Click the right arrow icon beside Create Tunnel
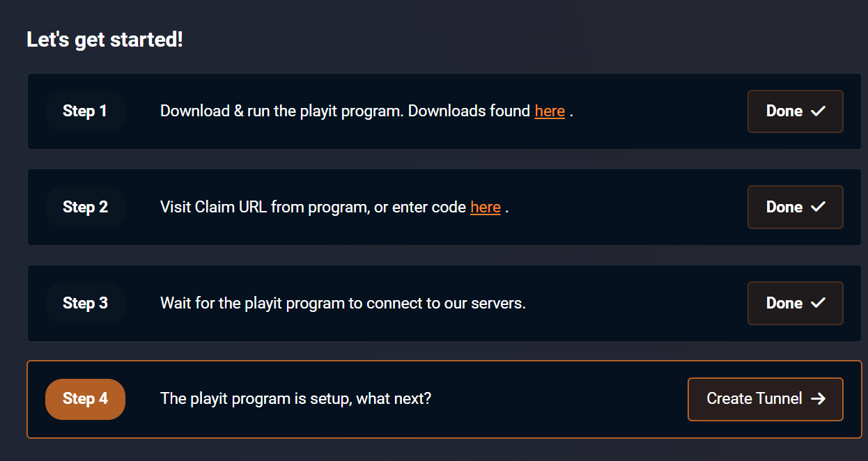The image size is (868, 461). coord(819,399)
